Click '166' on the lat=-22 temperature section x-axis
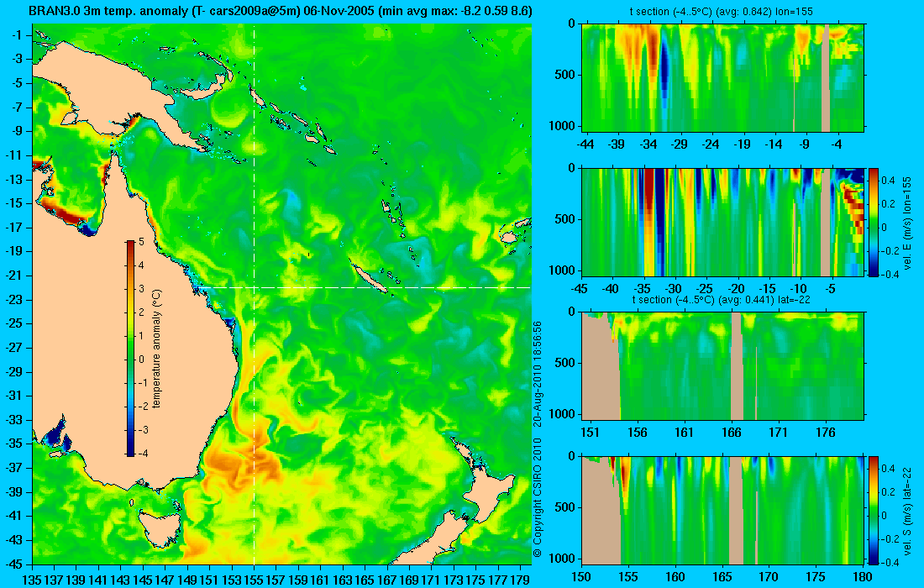The width and height of the screenshot is (924, 588). [732, 433]
